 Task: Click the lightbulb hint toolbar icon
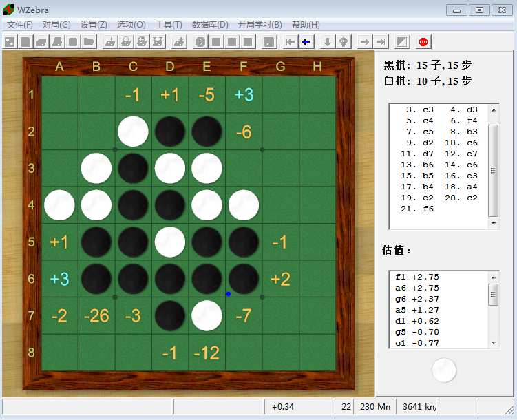coord(344,42)
